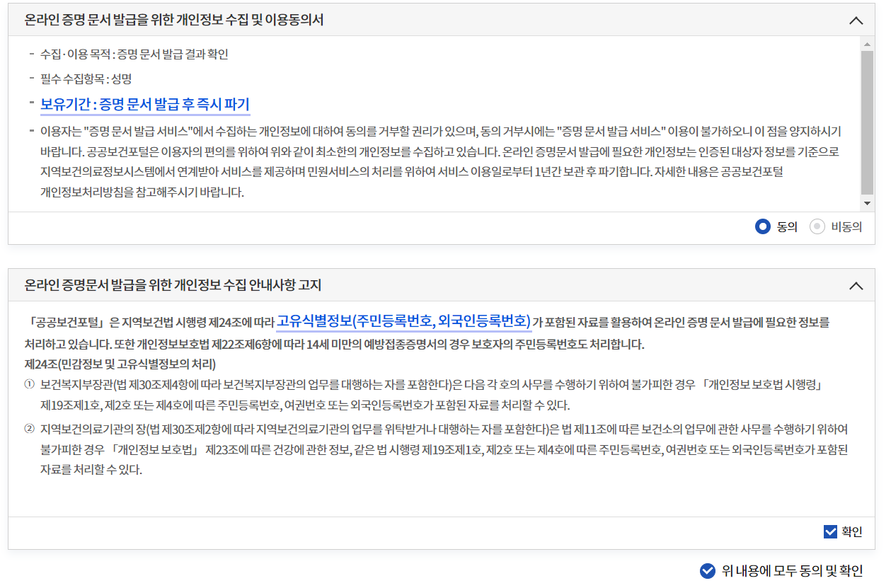
Task: Click the scrollbar down arrow in consent panel
Action: tap(868, 204)
